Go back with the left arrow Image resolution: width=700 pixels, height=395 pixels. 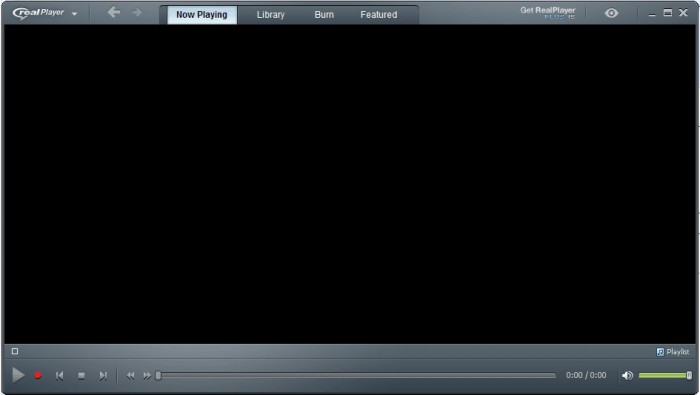[x=114, y=12]
